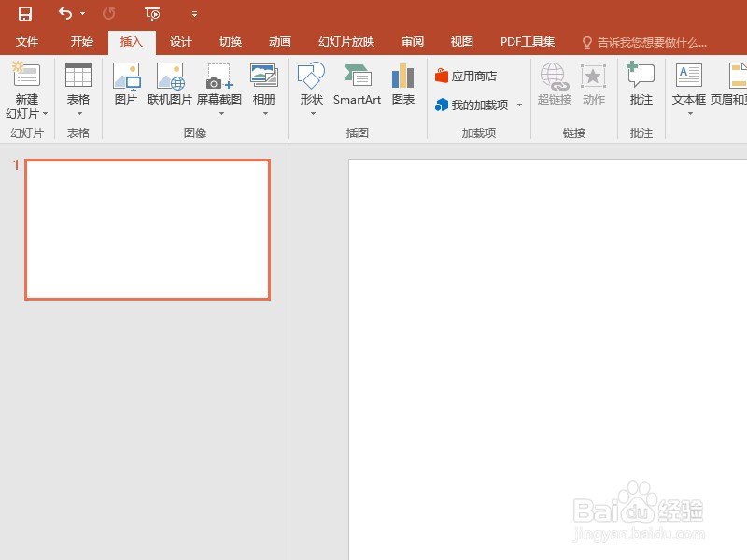Start slideshow from beginning icon

pyautogui.click(x=152, y=14)
